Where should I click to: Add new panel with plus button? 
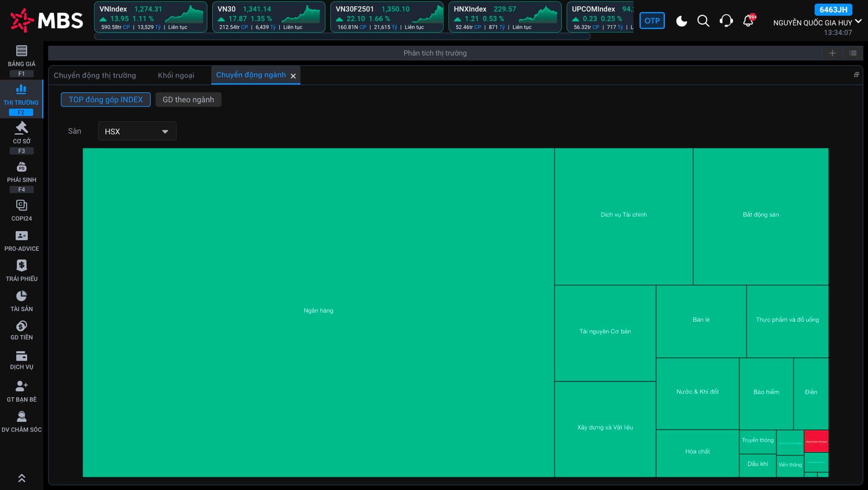pyautogui.click(x=832, y=53)
